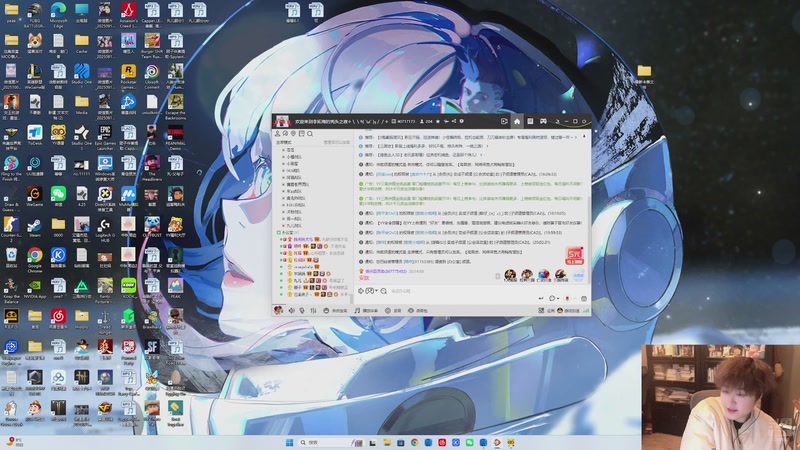Click the play accompaniment music button
The height and width of the screenshot is (450, 800).
[x=366, y=310]
